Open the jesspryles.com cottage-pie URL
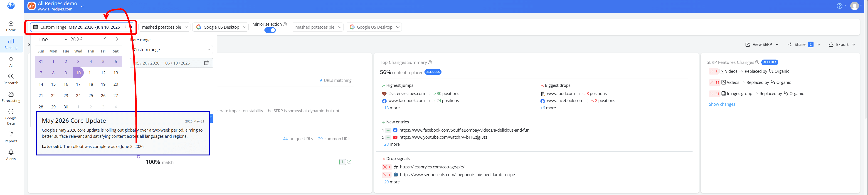The width and height of the screenshot is (868, 195). tap(432, 167)
